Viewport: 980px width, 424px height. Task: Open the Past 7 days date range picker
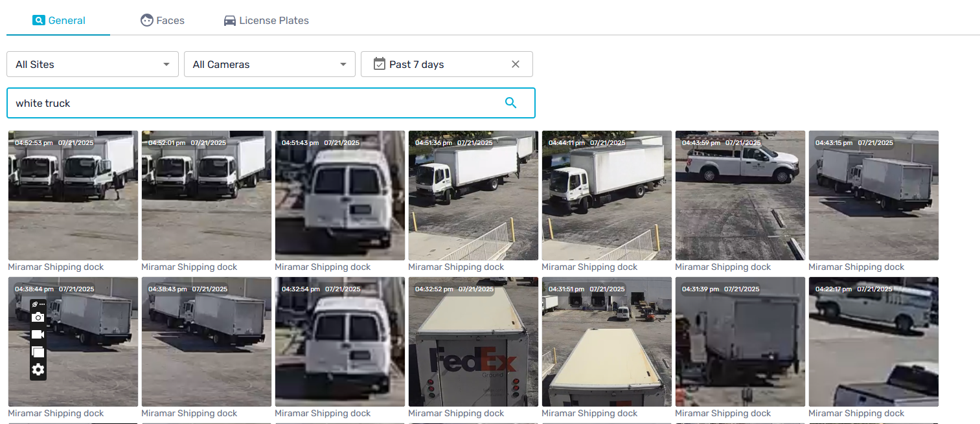(427, 64)
